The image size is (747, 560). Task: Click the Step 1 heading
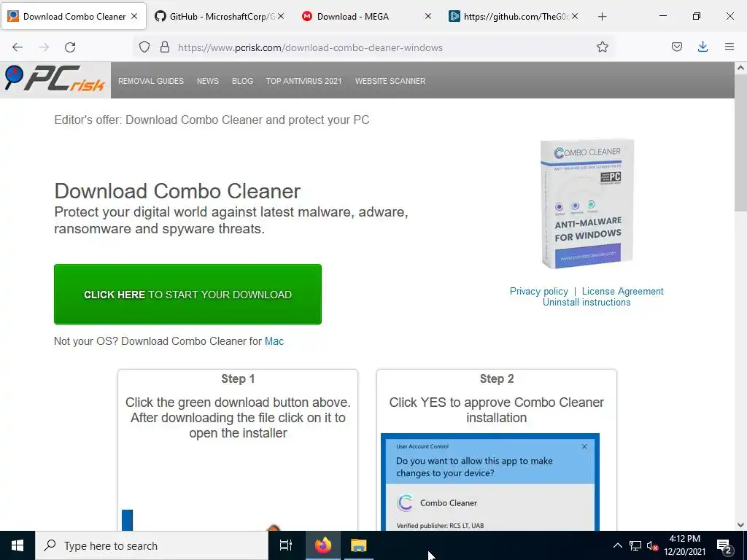(238, 379)
